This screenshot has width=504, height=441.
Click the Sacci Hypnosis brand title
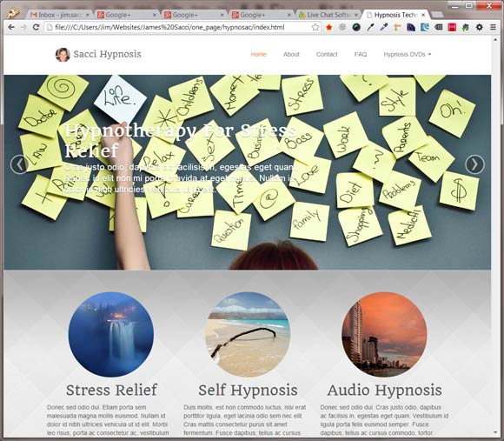108,54
